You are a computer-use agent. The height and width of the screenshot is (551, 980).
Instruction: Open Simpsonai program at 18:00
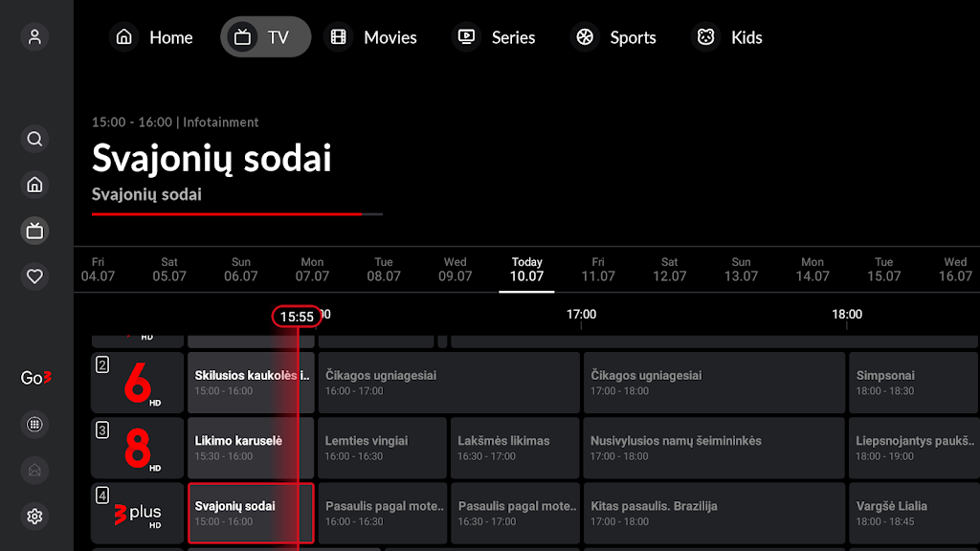(913, 383)
